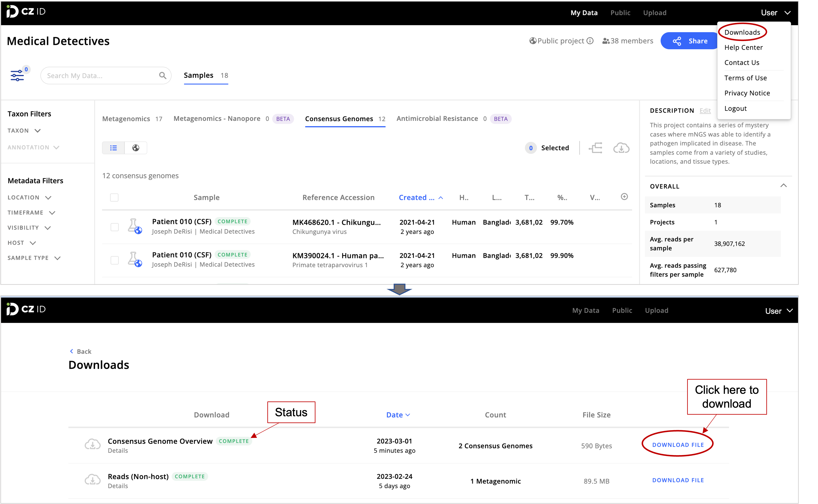
Task: Open MK468620.1 Chikungunya reference accession
Action: (336, 222)
